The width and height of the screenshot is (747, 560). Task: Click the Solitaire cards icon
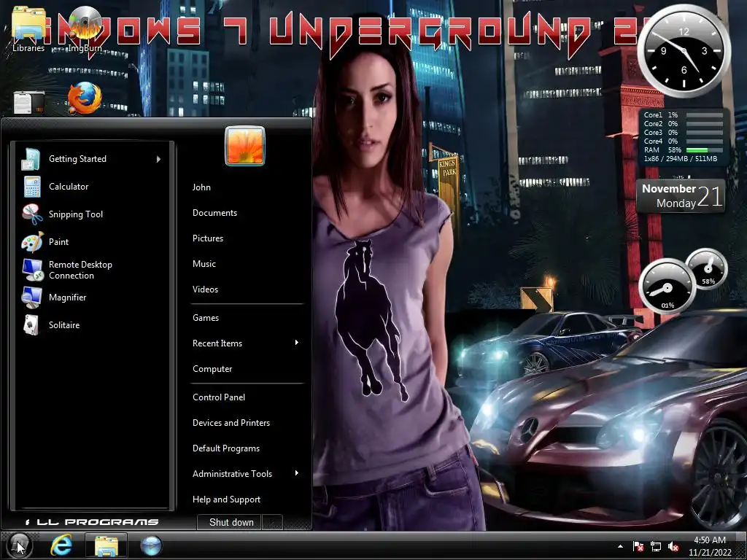point(31,325)
